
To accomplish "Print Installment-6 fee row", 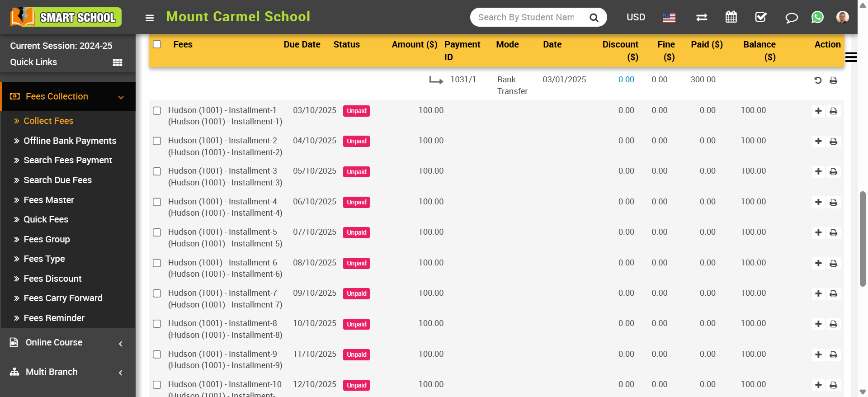I will tap(834, 263).
